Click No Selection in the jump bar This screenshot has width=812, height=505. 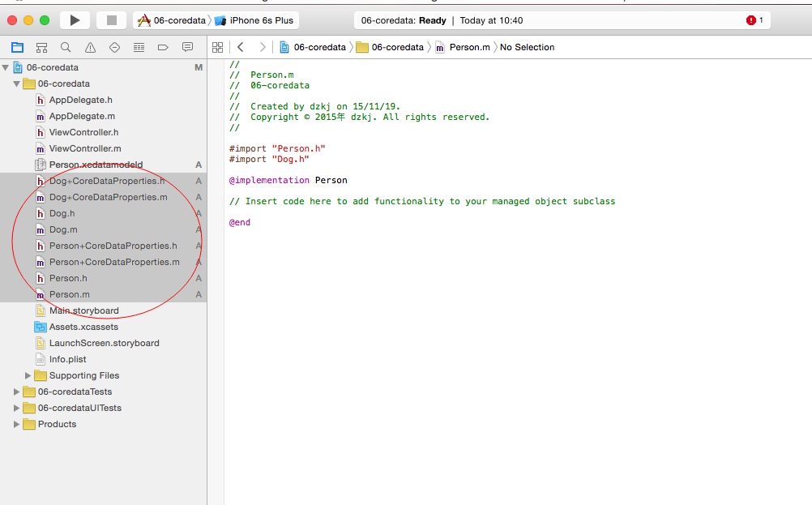point(528,47)
